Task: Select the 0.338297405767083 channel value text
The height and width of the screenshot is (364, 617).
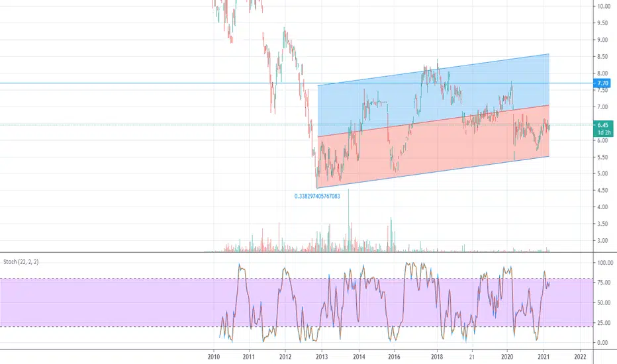Action: pos(317,196)
